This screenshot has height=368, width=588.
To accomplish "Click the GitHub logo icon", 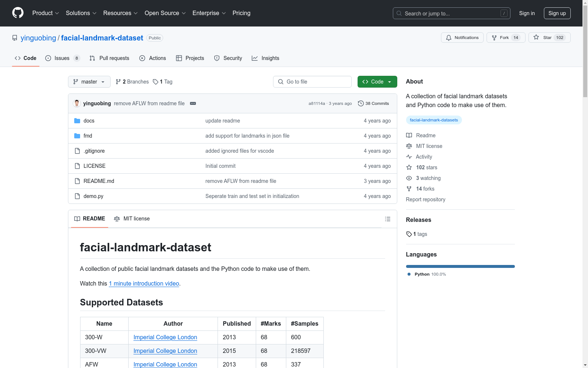I will click(18, 13).
